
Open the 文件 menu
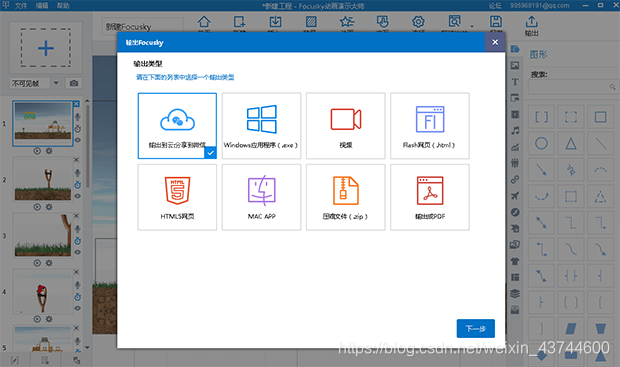21,6
